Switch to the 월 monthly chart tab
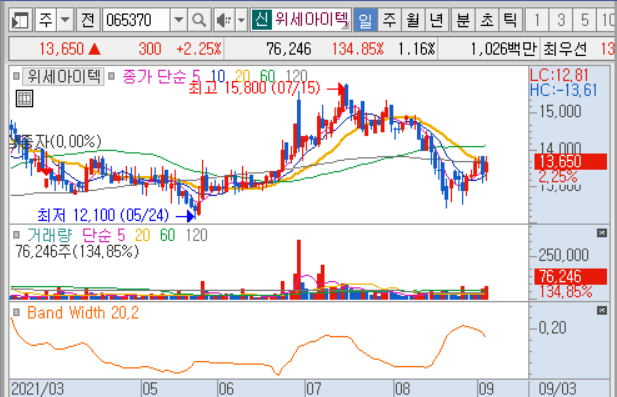This screenshot has height=397, width=617. pyautogui.click(x=413, y=20)
